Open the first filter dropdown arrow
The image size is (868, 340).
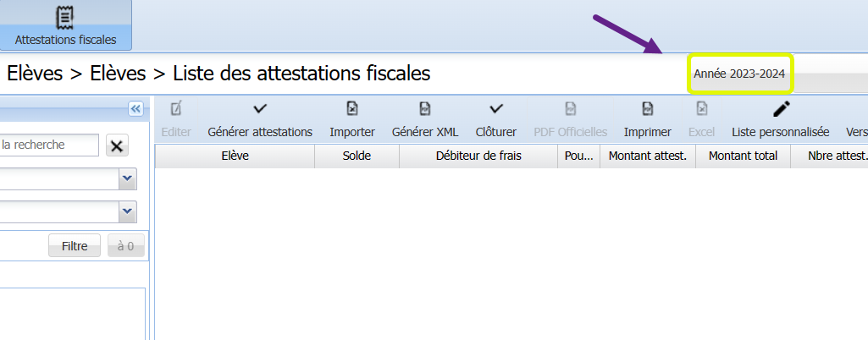[127, 178]
